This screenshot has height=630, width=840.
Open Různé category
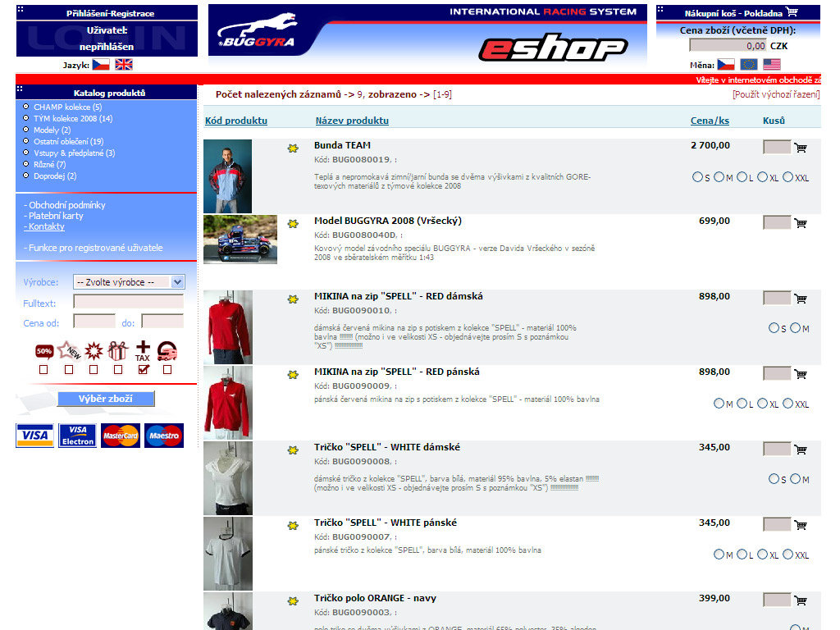tap(49, 164)
